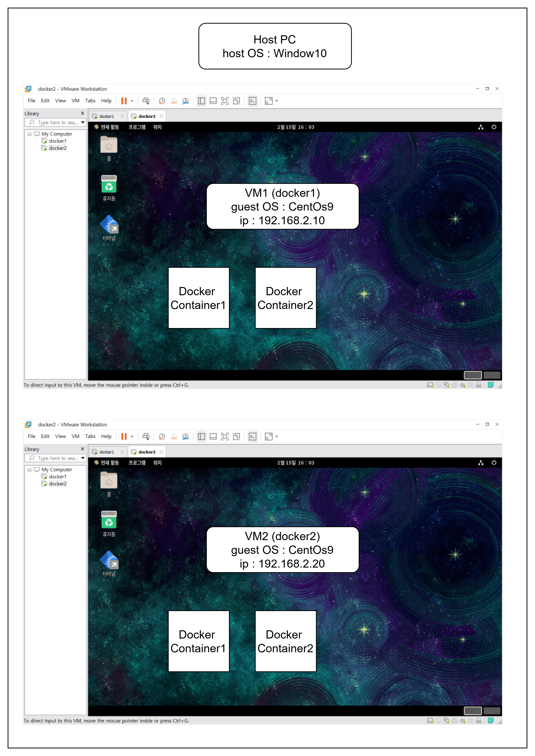
Task: Open stretch guest dropdown arrow in VM2 toolbar
Action: click(277, 437)
